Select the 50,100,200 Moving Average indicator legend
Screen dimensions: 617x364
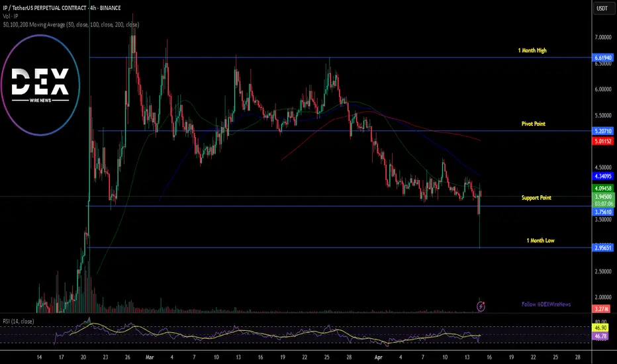pos(71,24)
